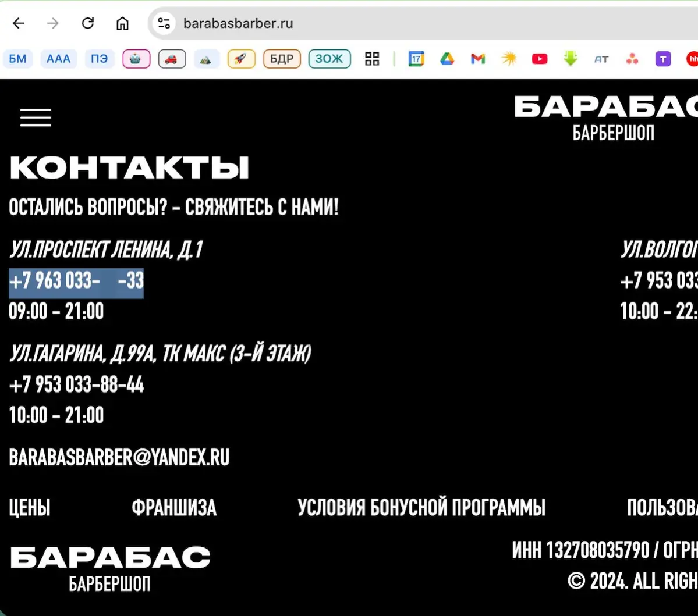
Task: Click the ЦЕНЫ footer link
Action: coord(29,507)
